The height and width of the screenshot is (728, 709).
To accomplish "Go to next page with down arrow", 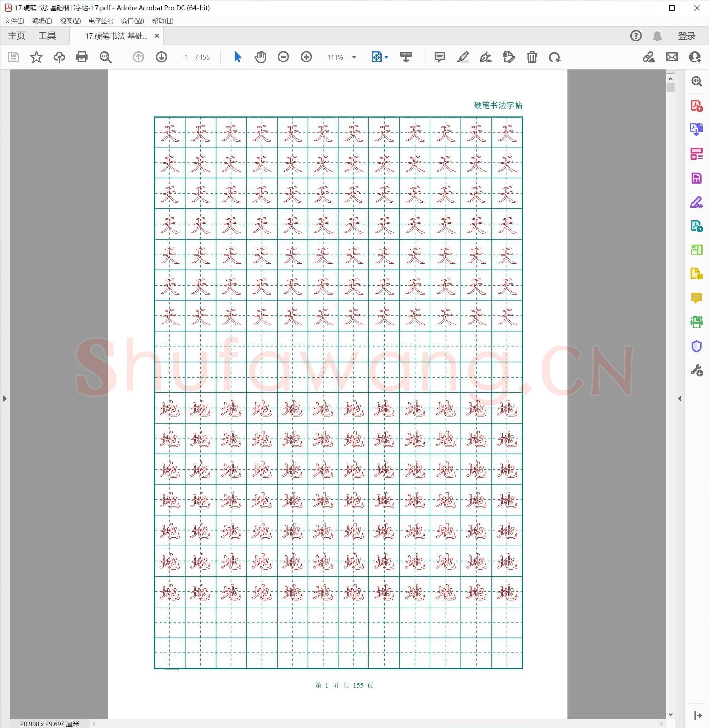I will [x=161, y=57].
